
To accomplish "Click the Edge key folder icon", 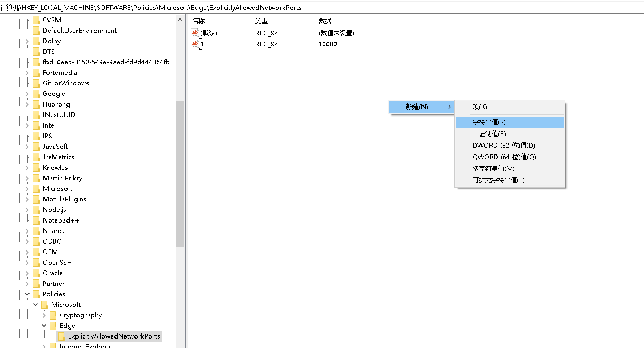I will pos(52,325).
